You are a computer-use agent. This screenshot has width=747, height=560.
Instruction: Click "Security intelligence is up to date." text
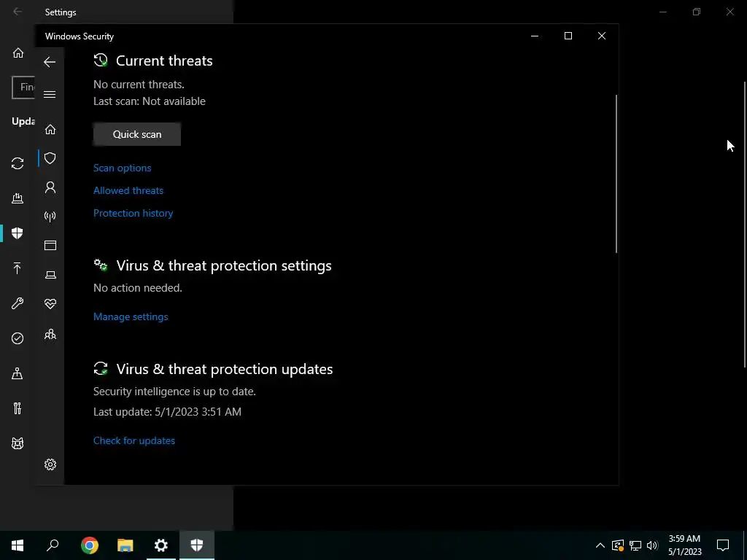[174, 392]
